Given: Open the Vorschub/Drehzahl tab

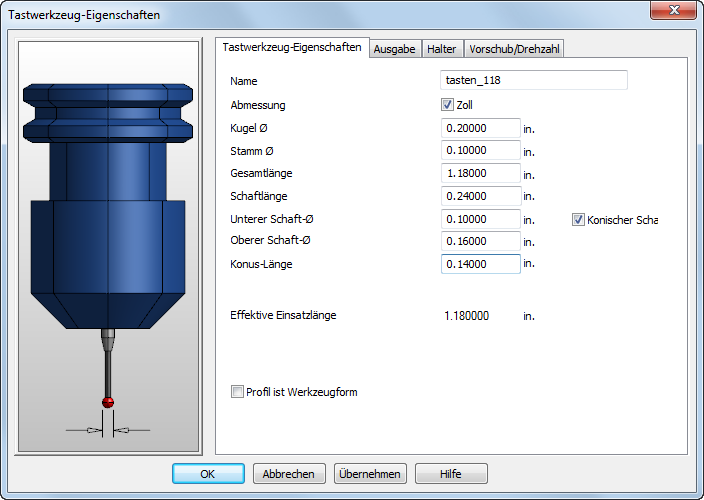Looking at the screenshot, I should click(x=514, y=49).
